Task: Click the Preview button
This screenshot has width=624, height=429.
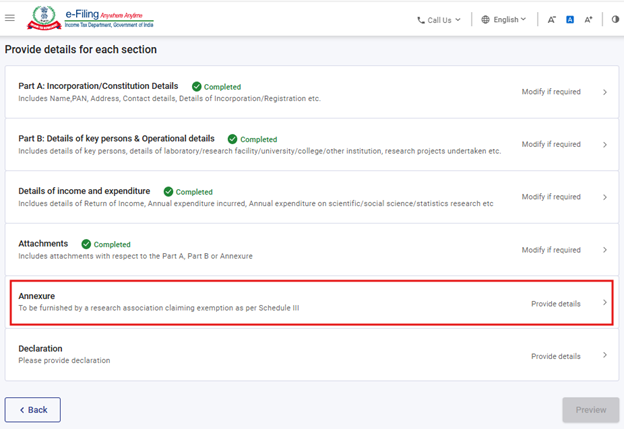Action: 590,410
